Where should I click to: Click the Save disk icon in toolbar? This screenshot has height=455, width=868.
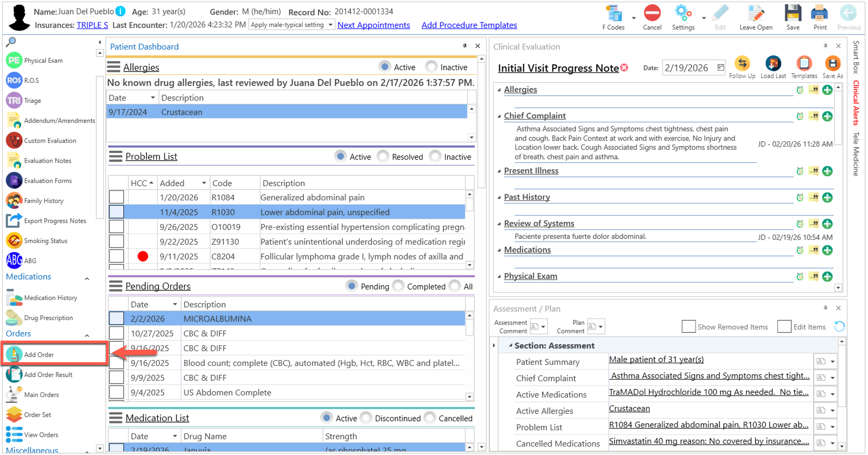click(x=793, y=14)
